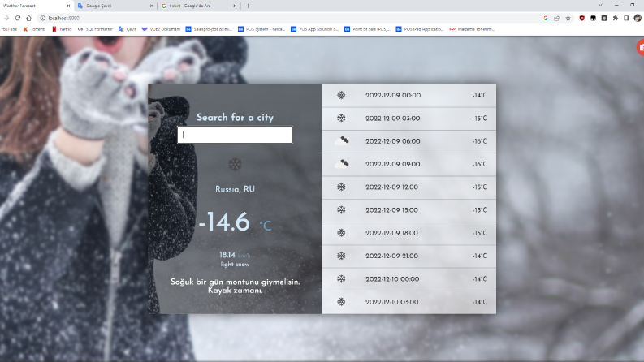Click the Google icon in the address bar
Screen dimensions: 644x362
pos(546,18)
